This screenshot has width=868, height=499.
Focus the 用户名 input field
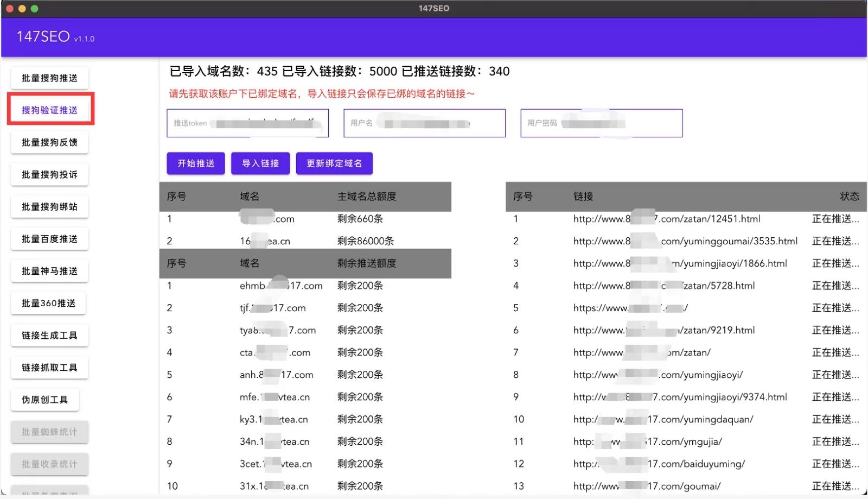pyautogui.click(x=425, y=123)
